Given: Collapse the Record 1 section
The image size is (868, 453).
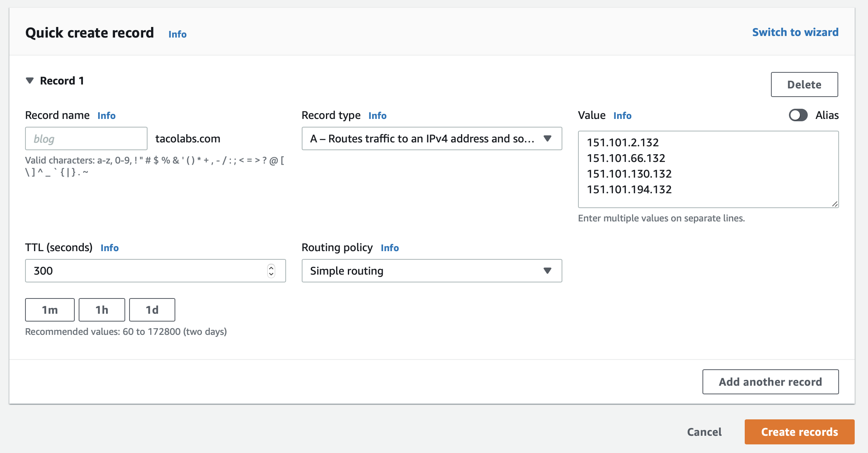Looking at the screenshot, I should (x=30, y=81).
